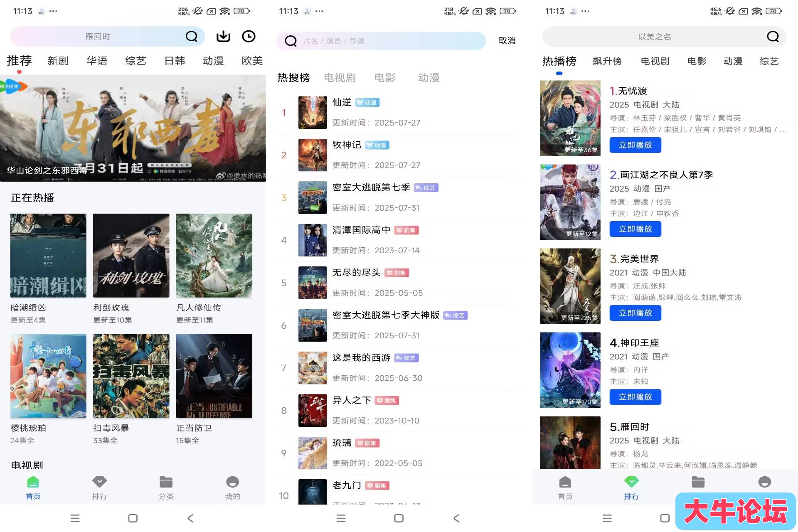Open 密室大逃脱第七季大神版 search result
Screen dimensions: 798x532
(399, 325)
